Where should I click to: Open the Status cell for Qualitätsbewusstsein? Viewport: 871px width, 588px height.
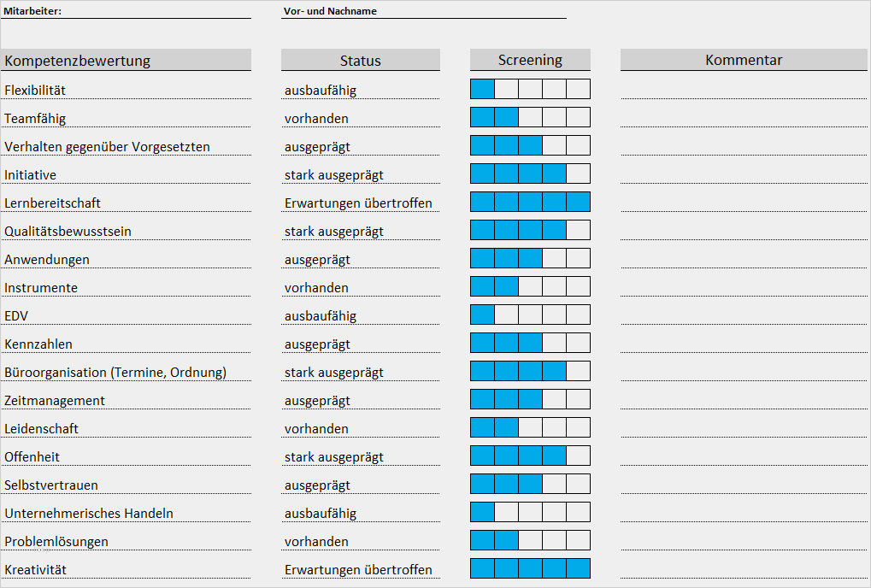tap(360, 231)
